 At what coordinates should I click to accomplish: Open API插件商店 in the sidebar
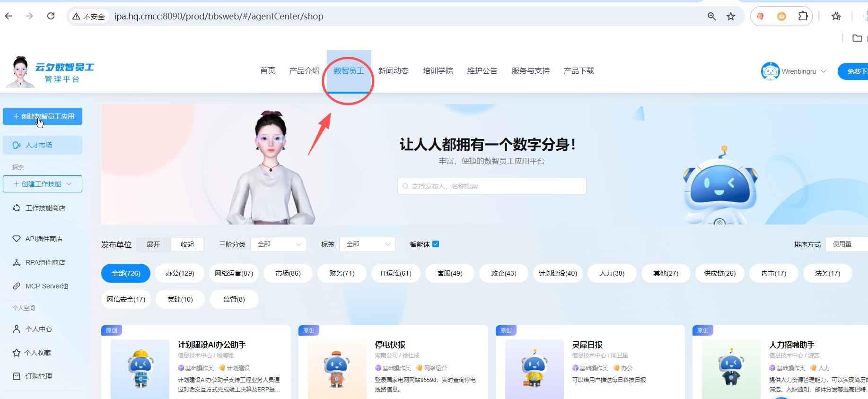tap(43, 239)
